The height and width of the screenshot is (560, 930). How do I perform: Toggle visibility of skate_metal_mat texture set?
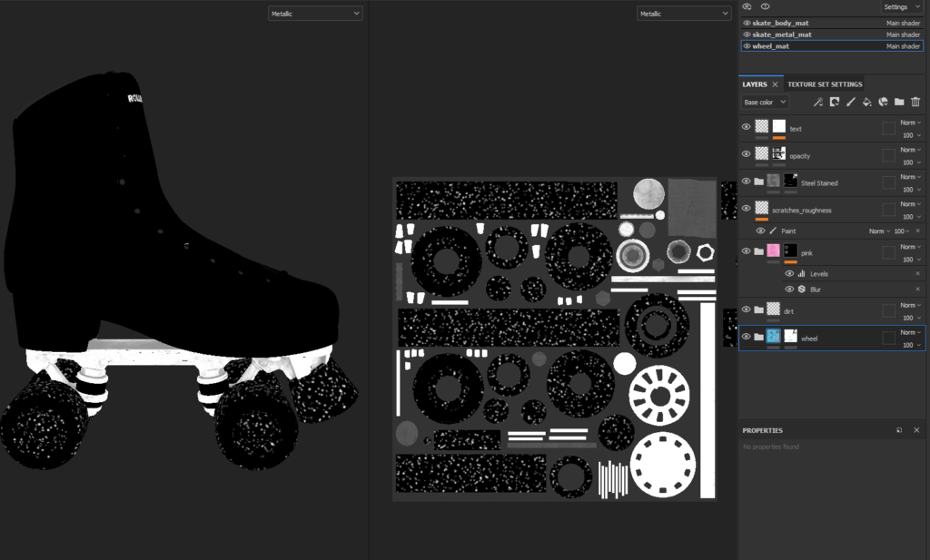click(x=747, y=34)
